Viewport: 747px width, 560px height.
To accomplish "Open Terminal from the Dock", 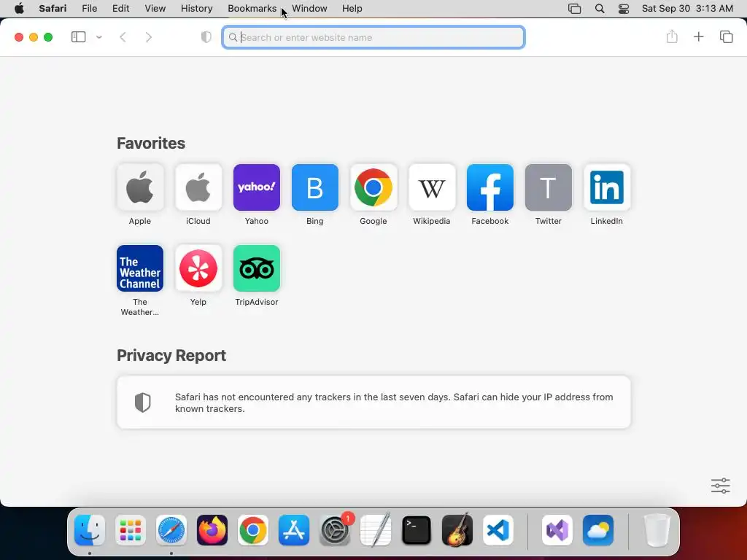I will point(417,530).
